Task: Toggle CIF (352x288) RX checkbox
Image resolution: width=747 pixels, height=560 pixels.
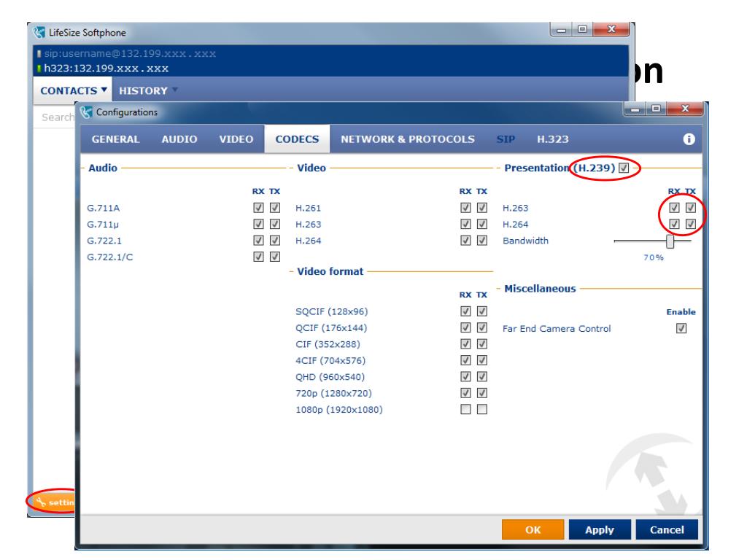Action: pyautogui.click(x=465, y=344)
